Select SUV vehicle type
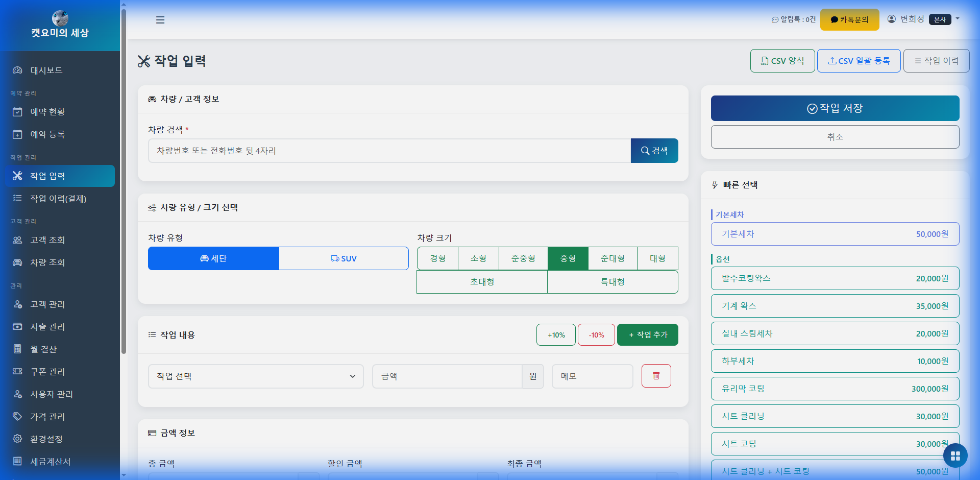Image resolution: width=980 pixels, height=480 pixels. (x=344, y=258)
